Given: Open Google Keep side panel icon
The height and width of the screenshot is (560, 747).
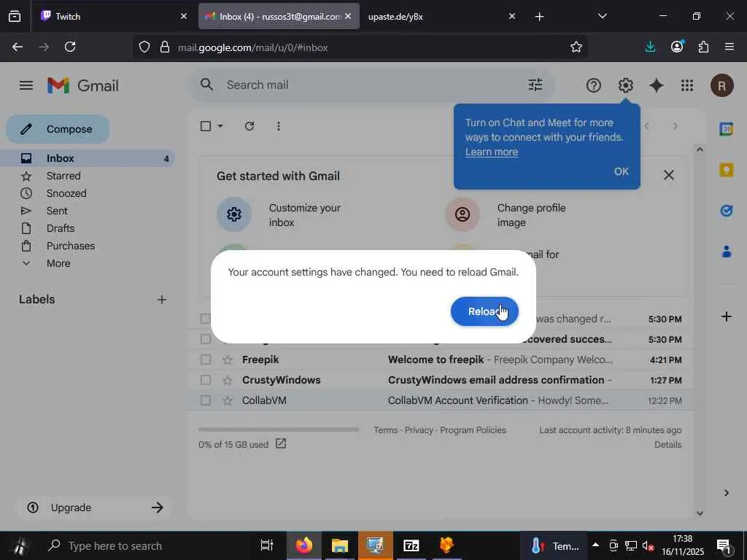Looking at the screenshot, I should pyautogui.click(x=726, y=169).
